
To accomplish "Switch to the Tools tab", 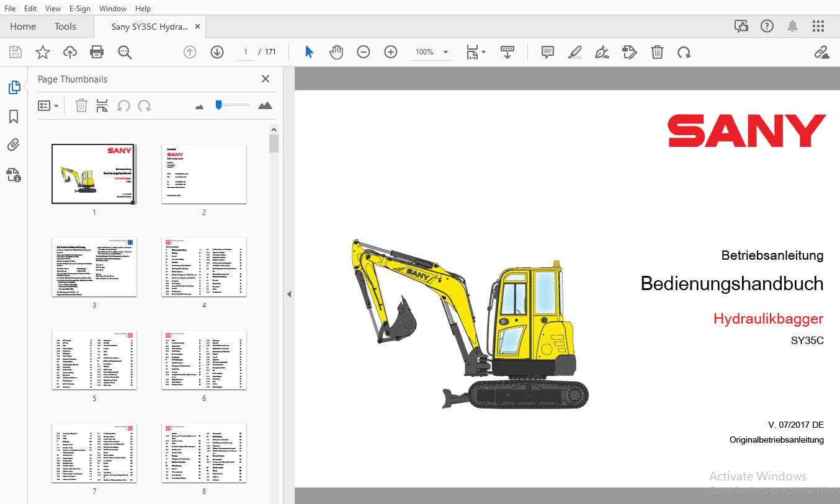I will click(65, 27).
